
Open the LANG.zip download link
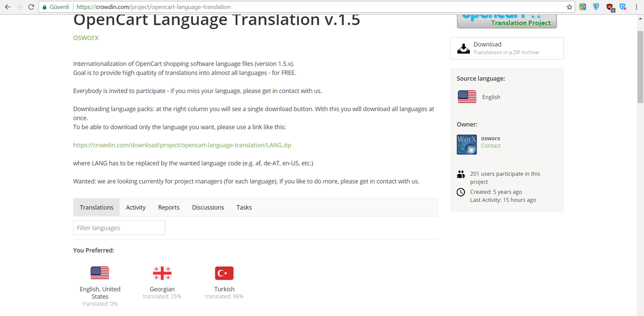point(182,145)
